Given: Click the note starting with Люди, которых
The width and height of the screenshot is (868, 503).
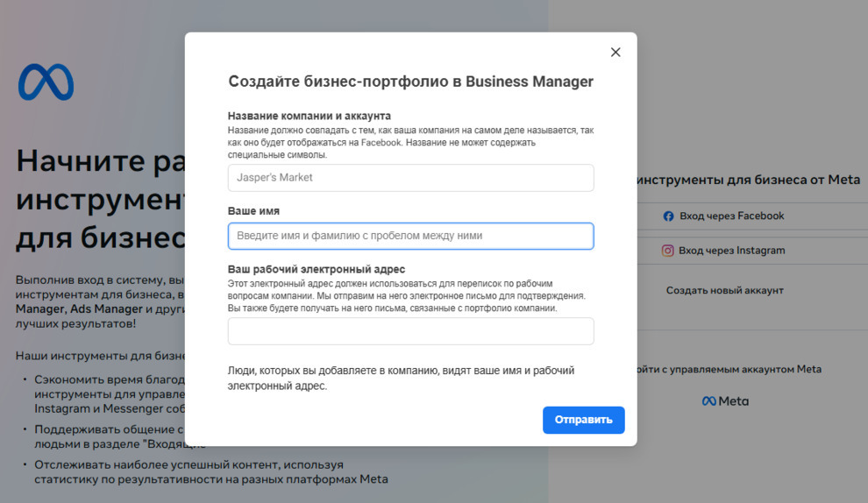Looking at the screenshot, I should (401, 378).
